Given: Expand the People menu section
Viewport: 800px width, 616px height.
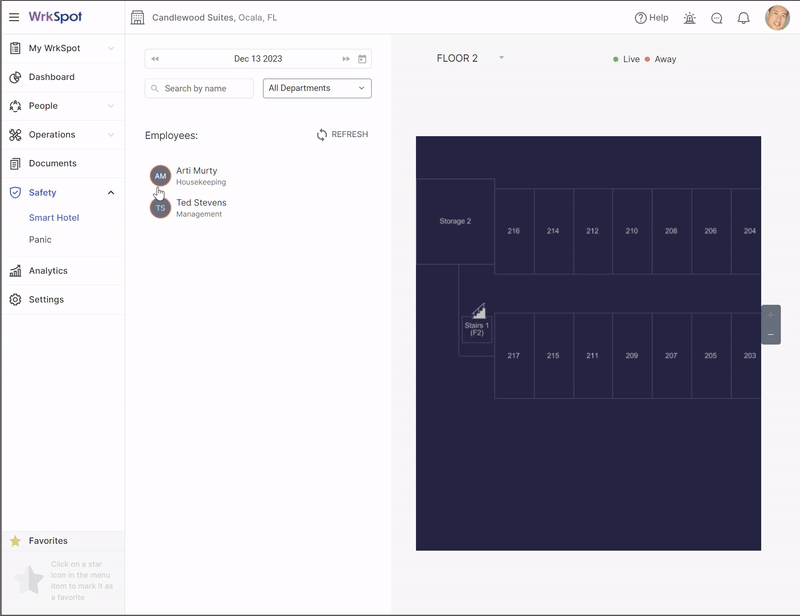Looking at the screenshot, I should pos(111,106).
